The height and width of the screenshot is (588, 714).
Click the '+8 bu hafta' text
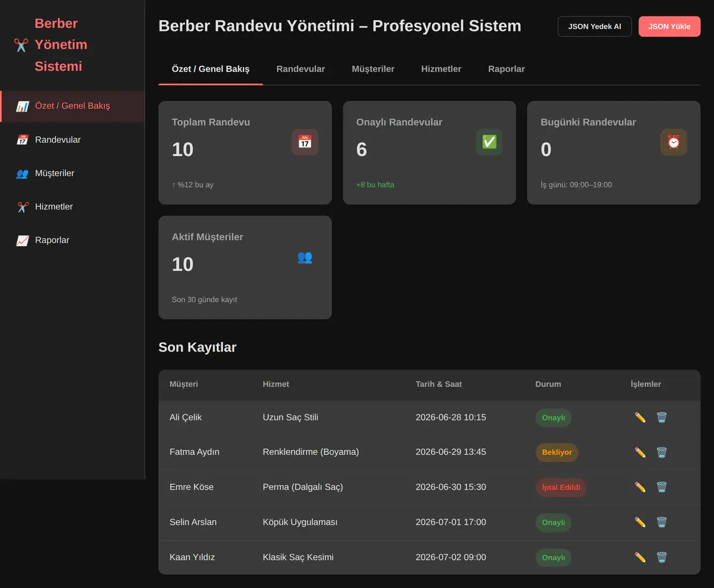tap(375, 185)
